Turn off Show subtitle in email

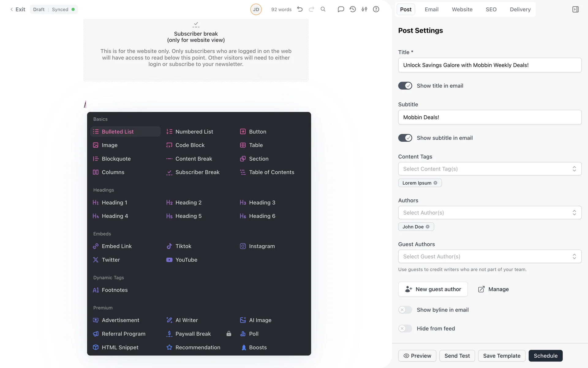coord(405,138)
